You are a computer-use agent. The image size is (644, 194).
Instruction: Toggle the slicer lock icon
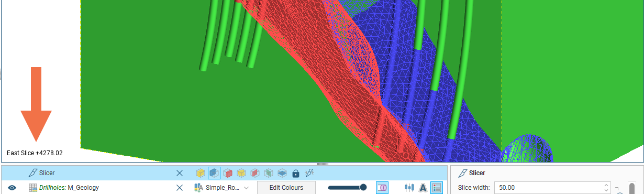(x=295, y=173)
